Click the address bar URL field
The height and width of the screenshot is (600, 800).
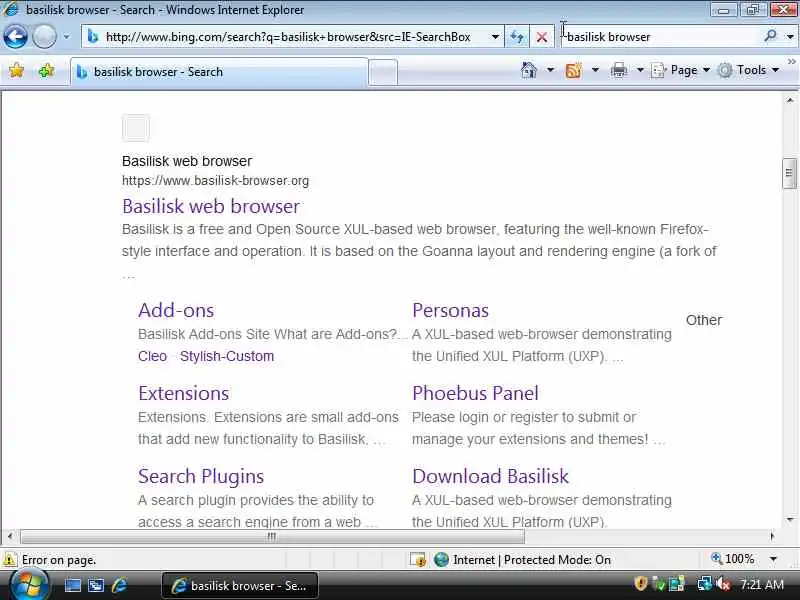(286, 37)
